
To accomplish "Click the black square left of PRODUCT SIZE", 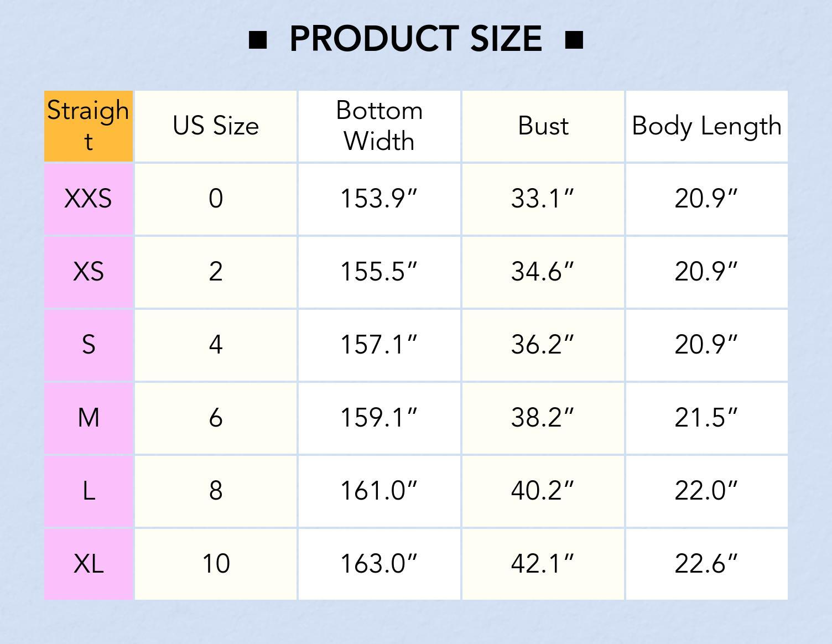I will pyautogui.click(x=258, y=40).
